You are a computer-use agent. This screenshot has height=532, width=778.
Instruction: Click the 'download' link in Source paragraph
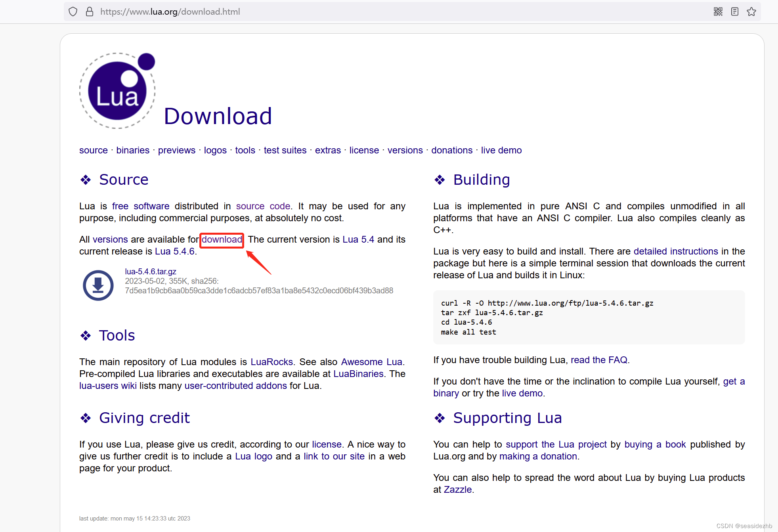(x=222, y=239)
